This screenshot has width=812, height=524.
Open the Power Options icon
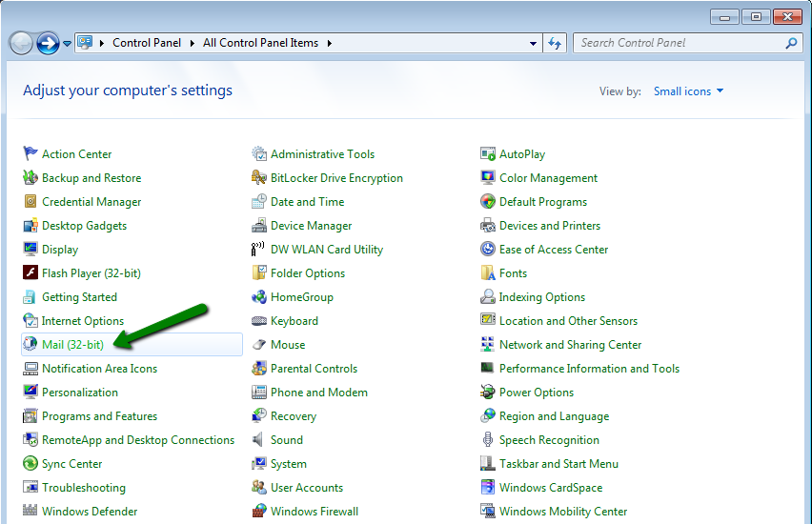pyautogui.click(x=488, y=392)
